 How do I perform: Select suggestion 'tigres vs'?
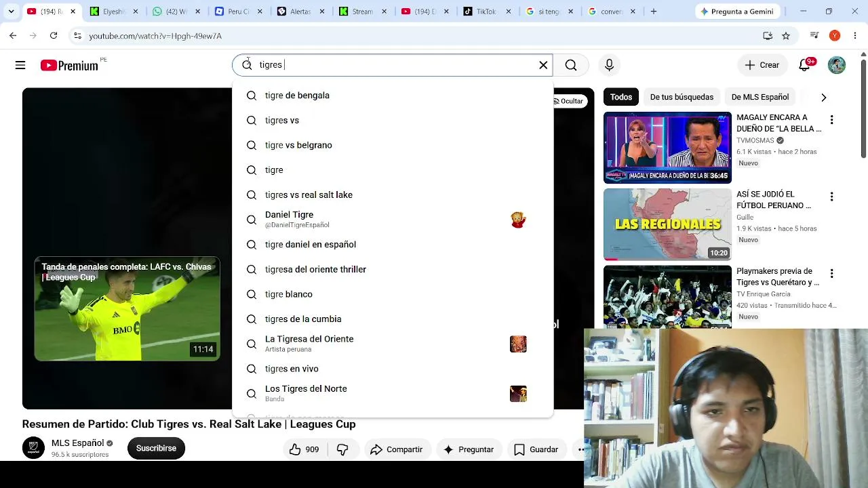[x=393, y=121]
